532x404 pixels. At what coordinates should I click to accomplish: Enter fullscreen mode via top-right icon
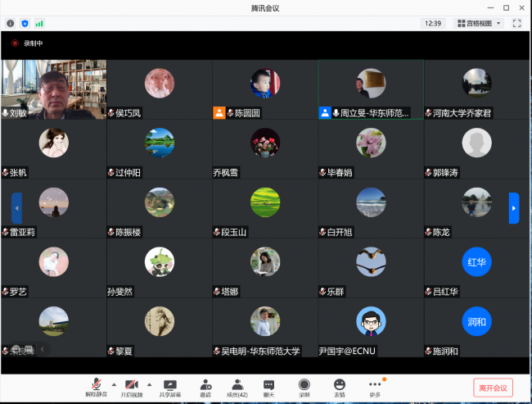tap(516, 24)
